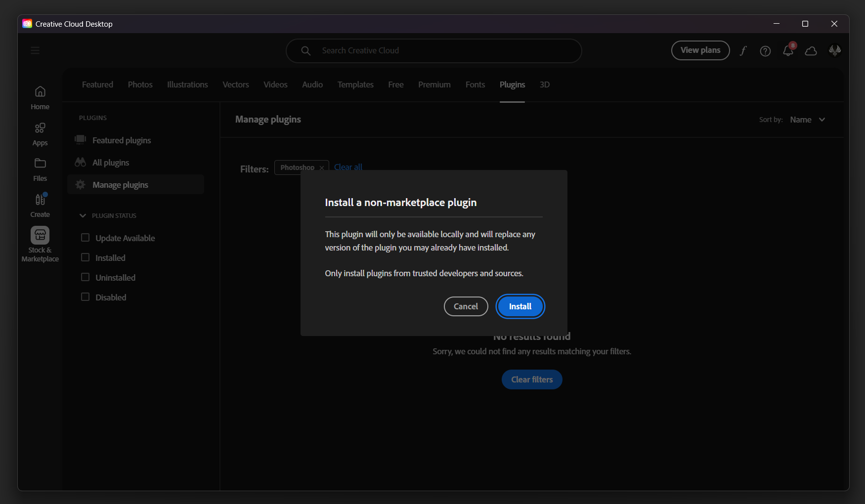
Task: Go to Home in sidebar
Action: [40, 98]
